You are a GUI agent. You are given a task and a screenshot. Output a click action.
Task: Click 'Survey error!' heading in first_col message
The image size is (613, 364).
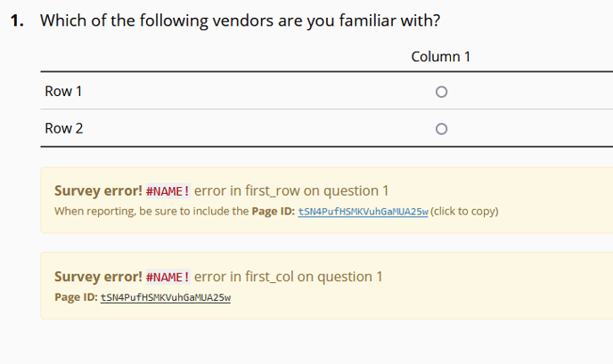pos(96,277)
